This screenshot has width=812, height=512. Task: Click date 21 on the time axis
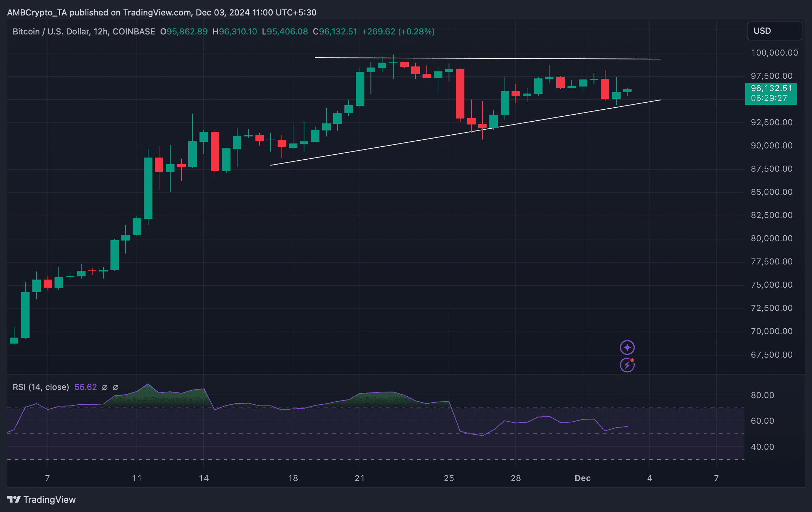(x=360, y=478)
